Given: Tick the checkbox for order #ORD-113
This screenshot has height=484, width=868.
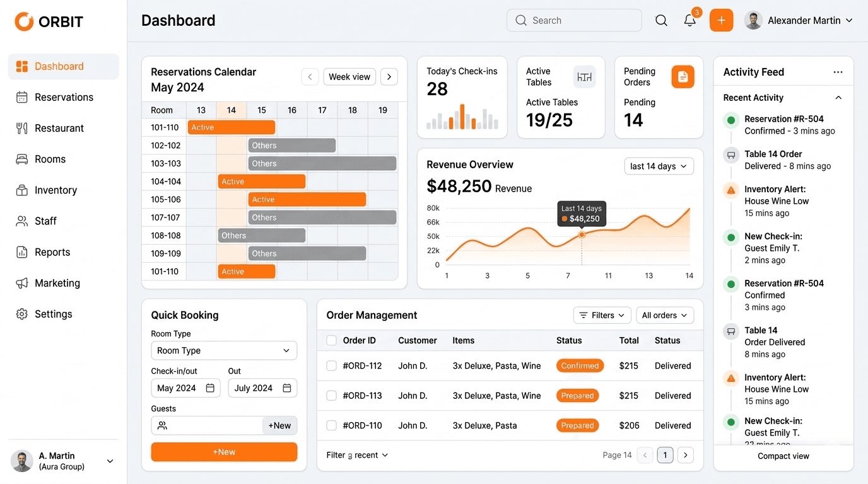Looking at the screenshot, I should [x=331, y=396].
